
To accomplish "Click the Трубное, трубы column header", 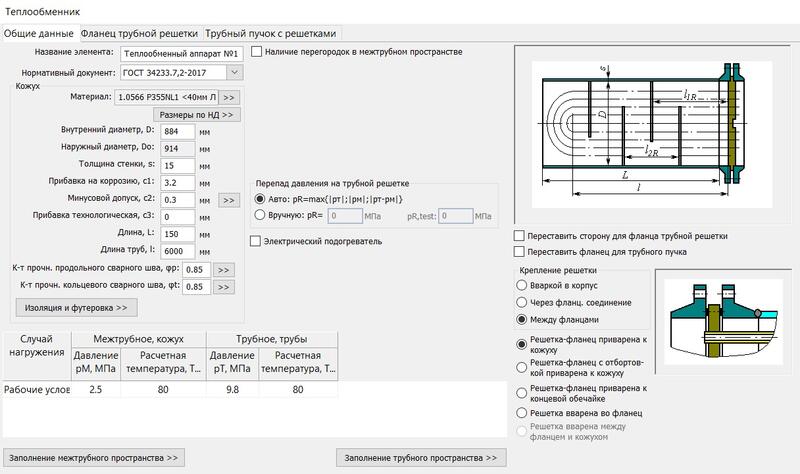I will (271, 339).
